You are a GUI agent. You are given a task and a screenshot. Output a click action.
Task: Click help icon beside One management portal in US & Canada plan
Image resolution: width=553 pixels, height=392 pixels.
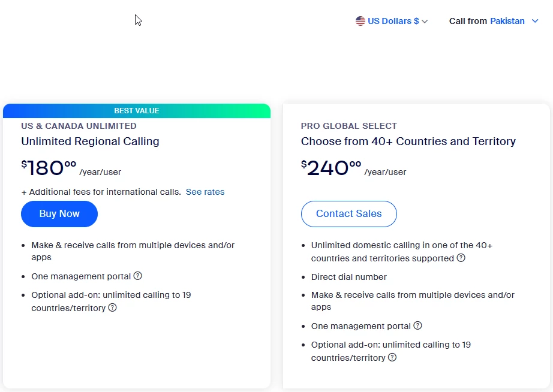pos(138,276)
